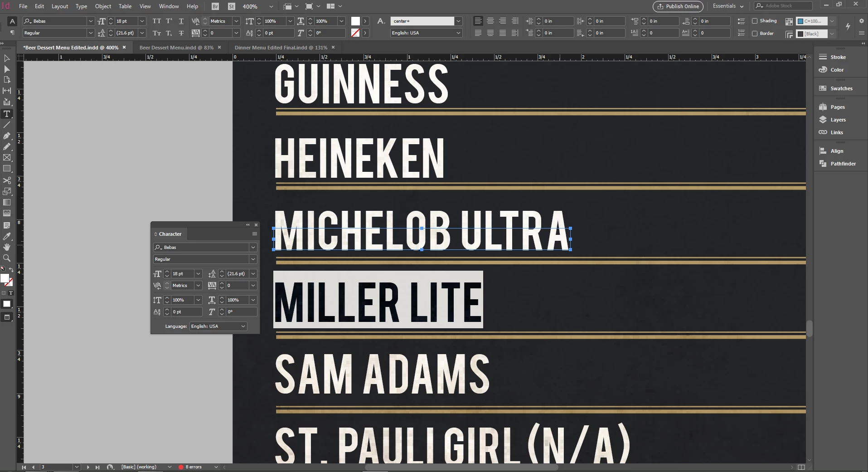The height and width of the screenshot is (472, 868).
Task: Activate the Gap tool
Action: tap(7, 91)
